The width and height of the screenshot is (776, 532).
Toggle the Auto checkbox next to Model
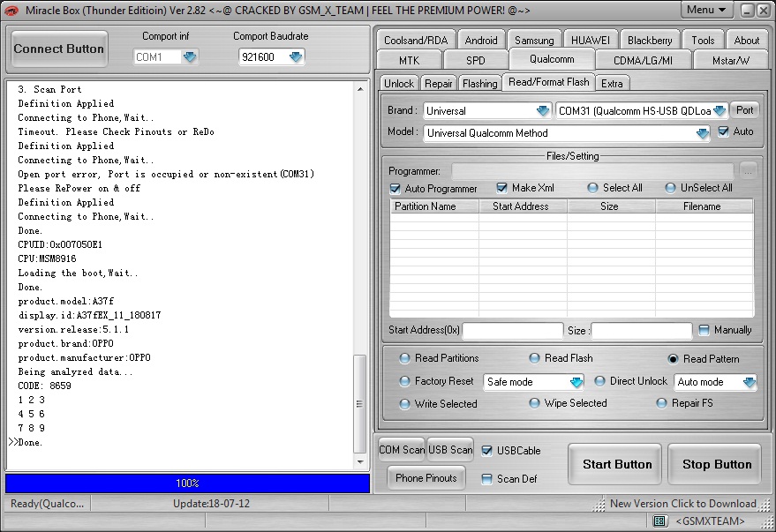tap(723, 131)
